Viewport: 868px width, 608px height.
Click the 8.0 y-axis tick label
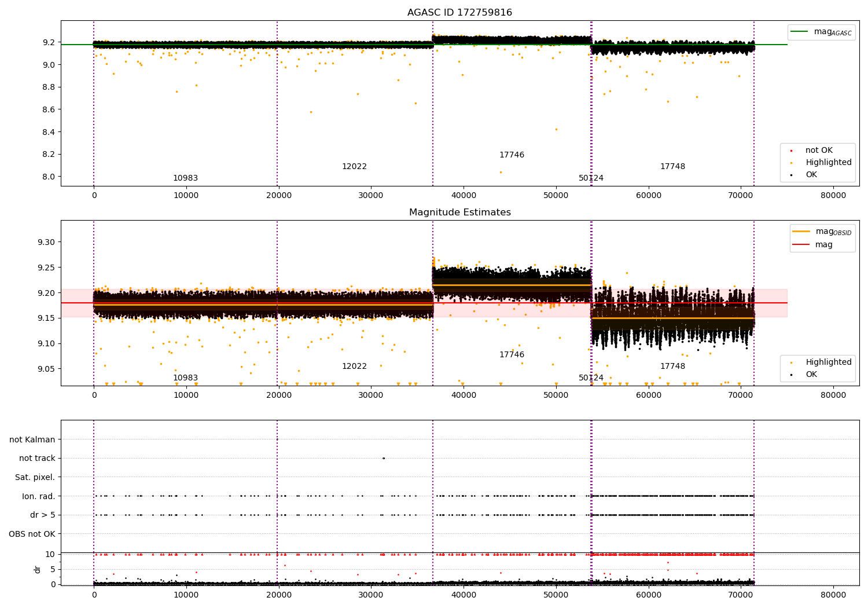click(49, 177)
